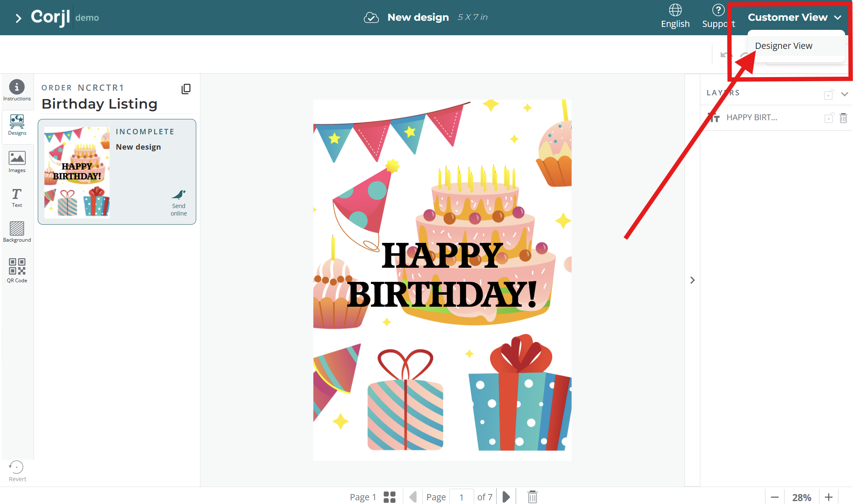Collapse the Layers panel chevron

coord(844,94)
